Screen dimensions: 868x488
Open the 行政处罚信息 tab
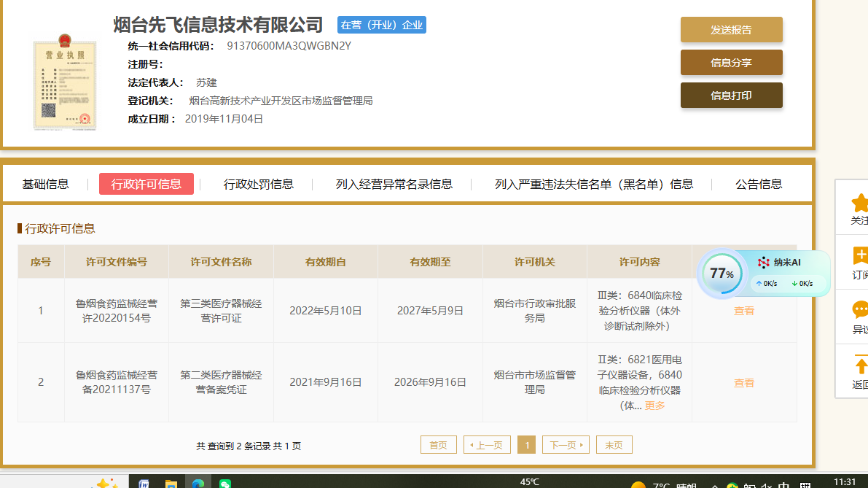[258, 184]
